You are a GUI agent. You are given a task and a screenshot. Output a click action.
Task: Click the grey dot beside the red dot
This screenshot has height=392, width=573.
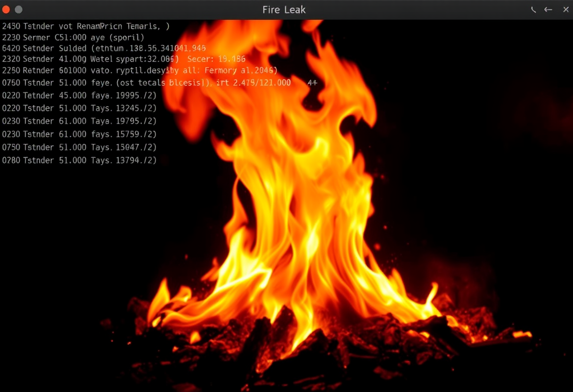coord(19,9)
